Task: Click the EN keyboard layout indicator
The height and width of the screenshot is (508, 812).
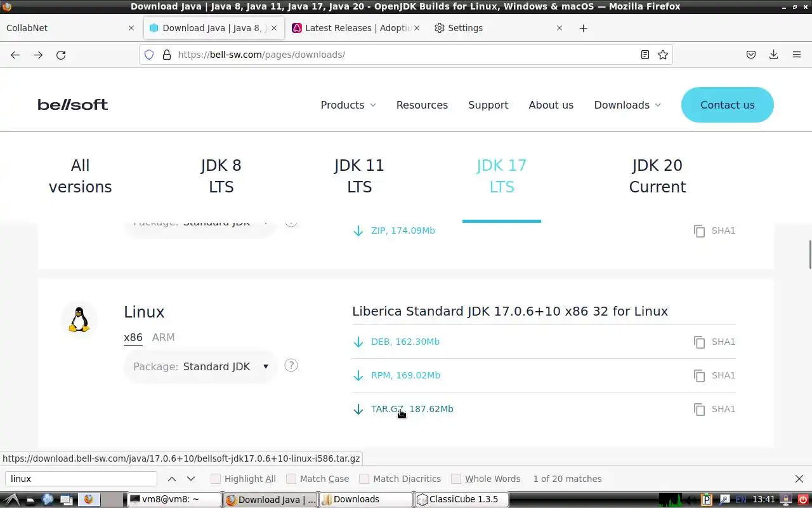Action: (x=740, y=499)
